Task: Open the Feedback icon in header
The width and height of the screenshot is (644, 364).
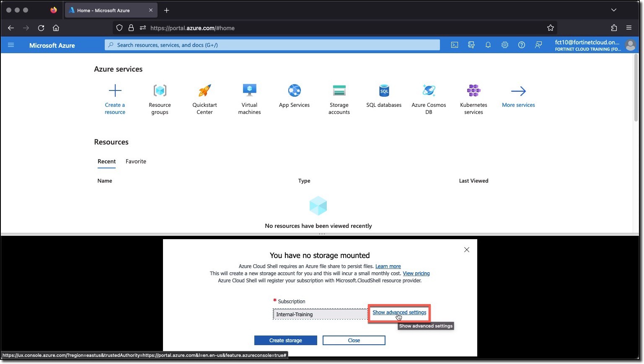Action: pyautogui.click(x=538, y=45)
